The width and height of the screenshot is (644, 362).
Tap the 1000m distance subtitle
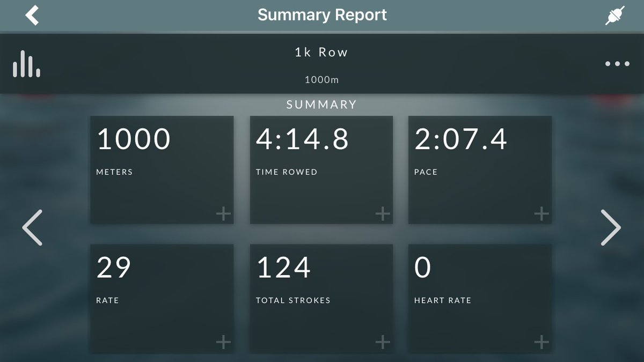point(322,80)
